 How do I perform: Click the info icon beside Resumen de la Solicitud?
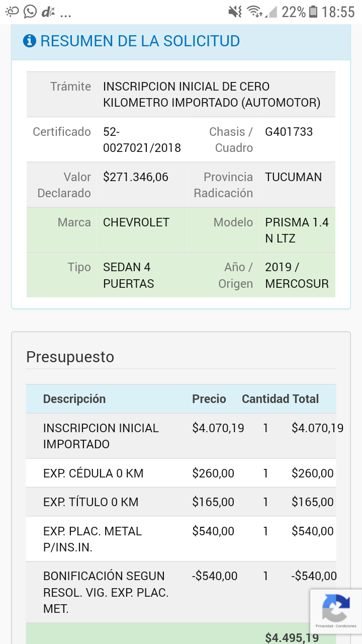click(x=30, y=41)
